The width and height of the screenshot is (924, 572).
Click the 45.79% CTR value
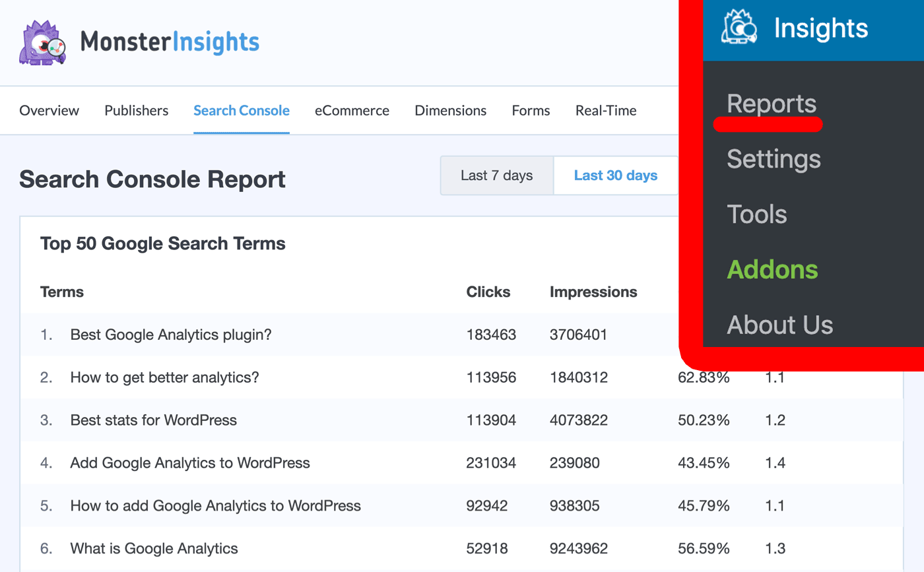pyautogui.click(x=704, y=506)
